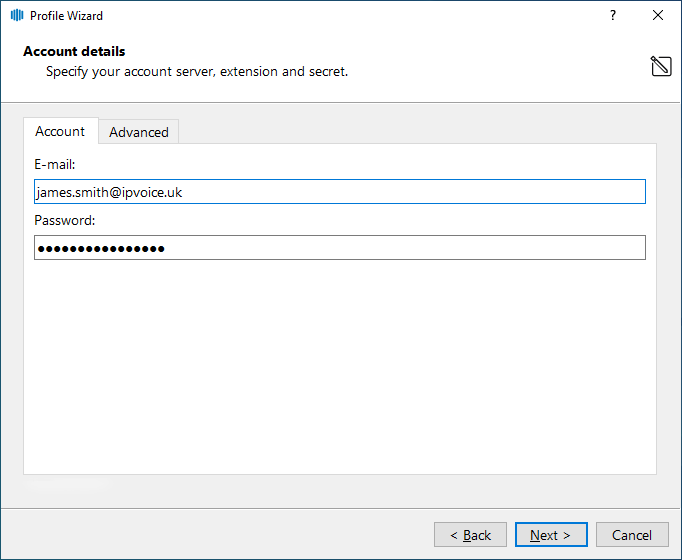Click the james.smith@ipvoice.uk address text
This screenshot has width=682, height=560.
108,192
